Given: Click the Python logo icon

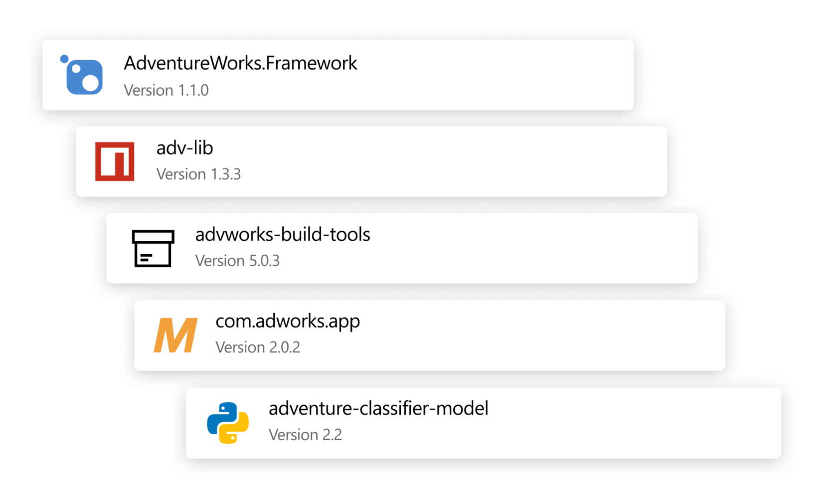Looking at the screenshot, I should (x=228, y=423).
